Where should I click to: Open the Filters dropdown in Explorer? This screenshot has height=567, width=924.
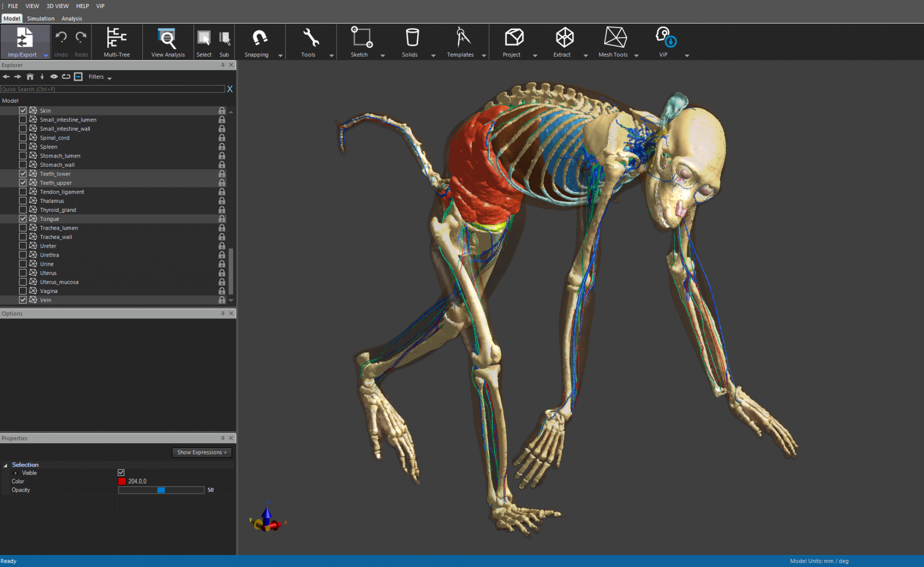point(99,77)
